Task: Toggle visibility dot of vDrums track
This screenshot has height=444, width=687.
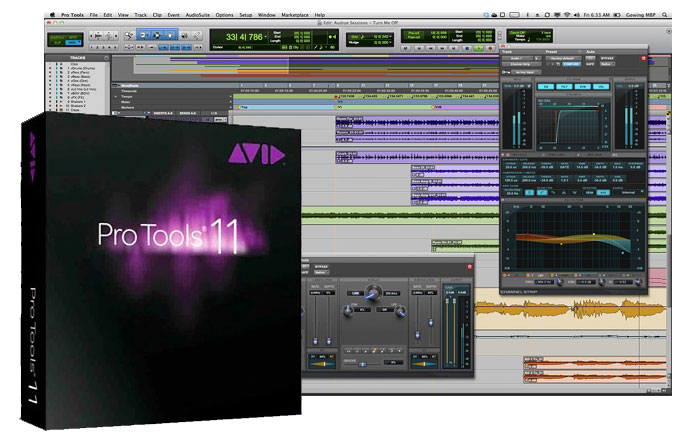Action: point(50,68)
